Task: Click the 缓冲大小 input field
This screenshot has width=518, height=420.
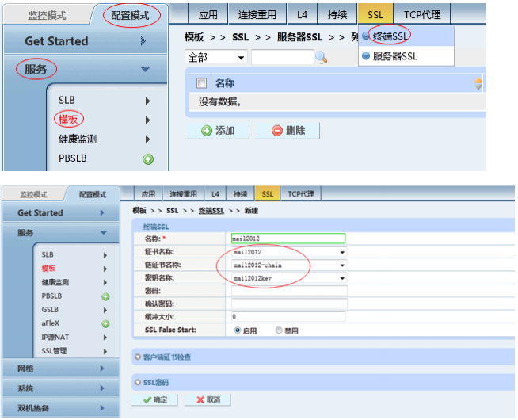Action: [289, 316]
